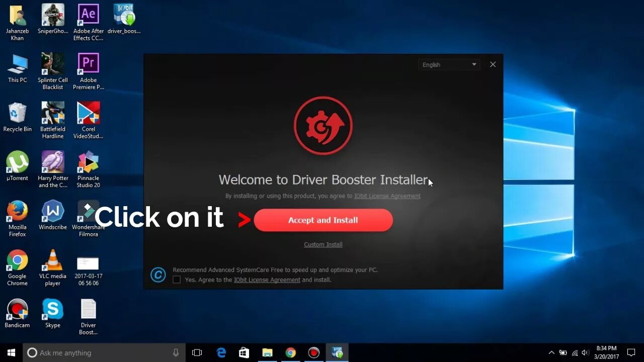Viewport: 644px width, 362px height.
Task: Open File Explorer from the taskbar
Action: coord(267,352)
